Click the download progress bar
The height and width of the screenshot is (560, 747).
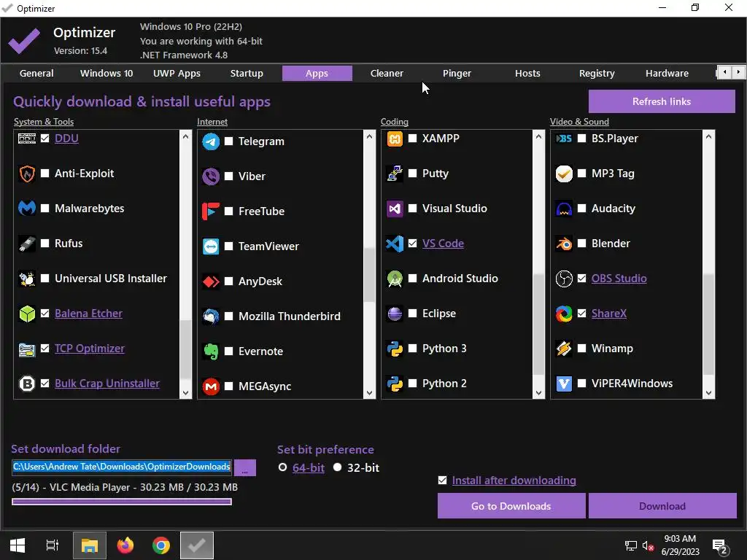122,502
